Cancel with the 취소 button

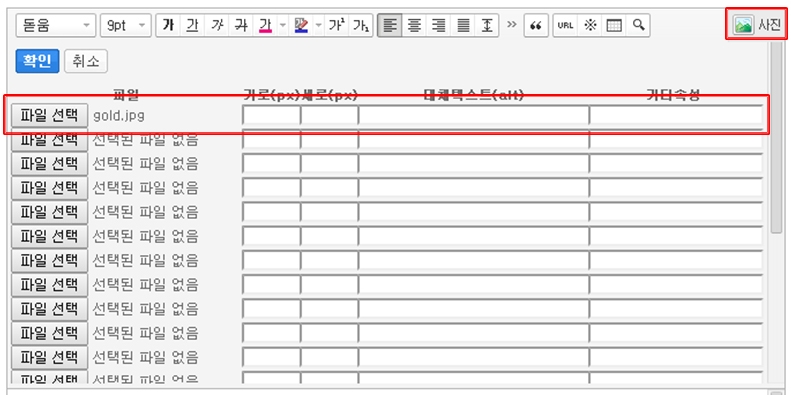pyautogui.click(x=86, y=61)
